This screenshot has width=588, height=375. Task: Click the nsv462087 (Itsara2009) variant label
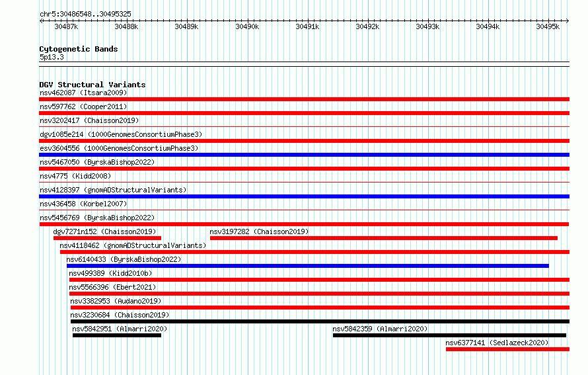click(x=83, y=93)
